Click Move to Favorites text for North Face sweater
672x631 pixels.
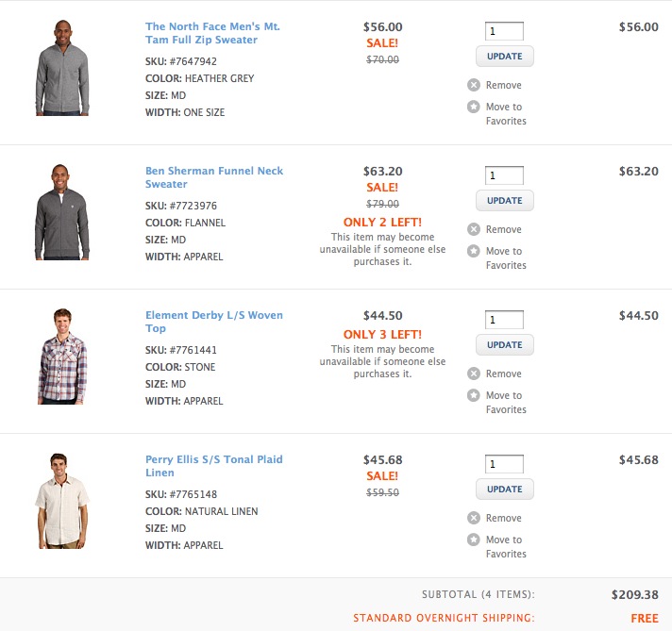tap(506, 113)
